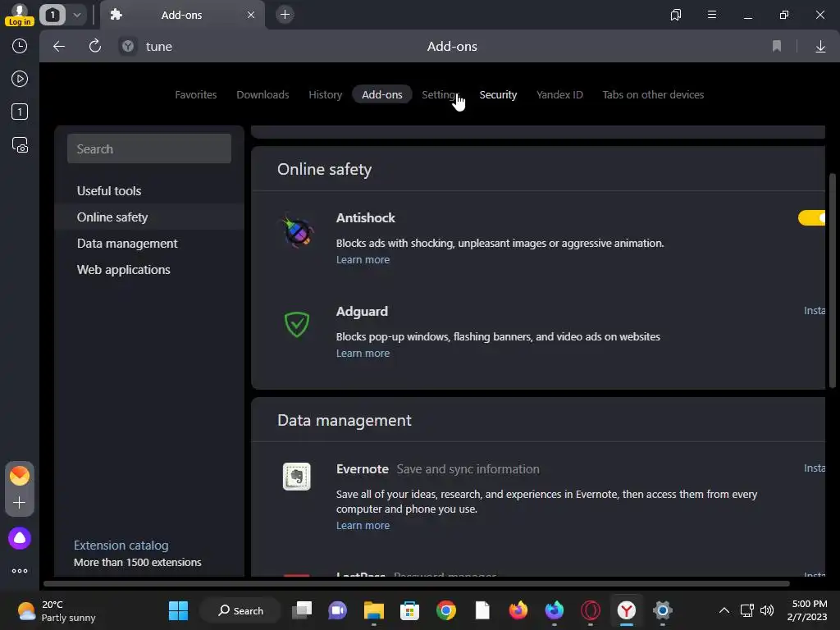Switch to the History tab
Screen dimensions: 840x630
325,95
